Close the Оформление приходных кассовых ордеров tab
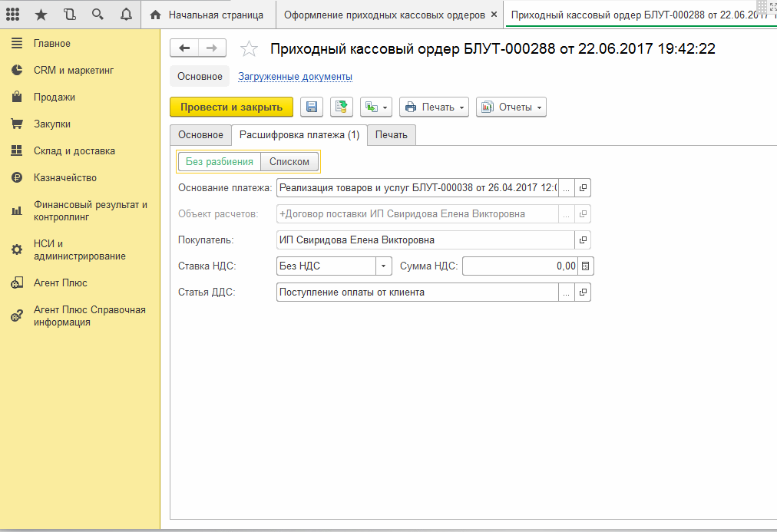The height and width of the screenshot is (532, 777). pyautogui.click(x=493, y=15)
